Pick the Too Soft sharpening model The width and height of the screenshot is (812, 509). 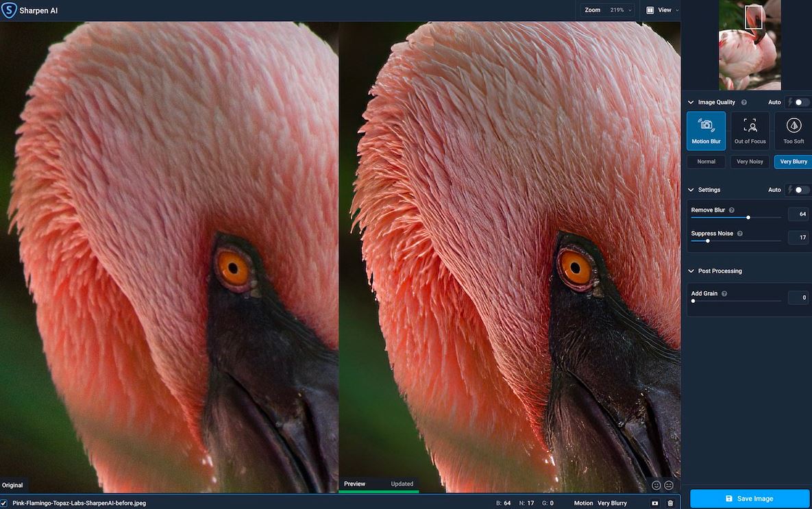click(793, 131)
